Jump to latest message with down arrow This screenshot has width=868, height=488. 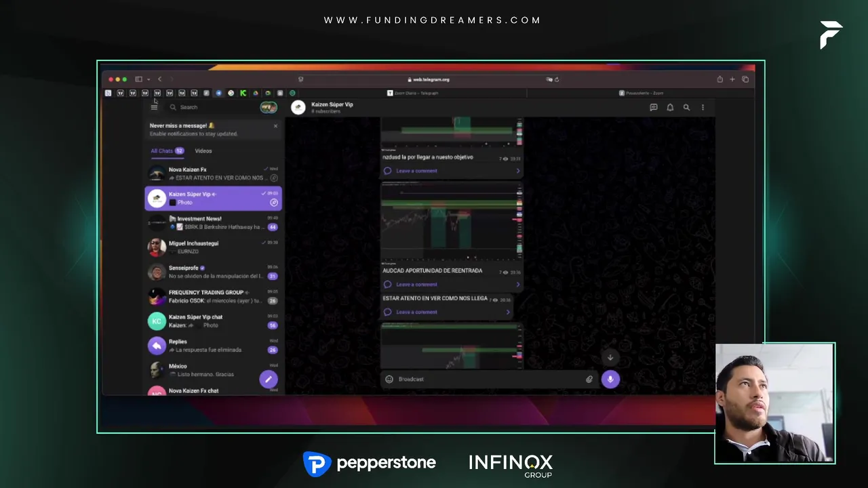[610, 358]
